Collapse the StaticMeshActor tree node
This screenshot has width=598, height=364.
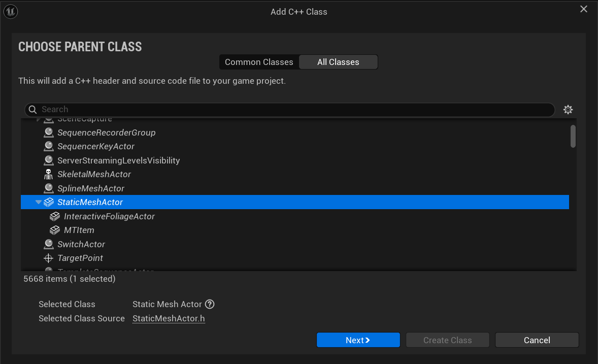click(38, 202)
